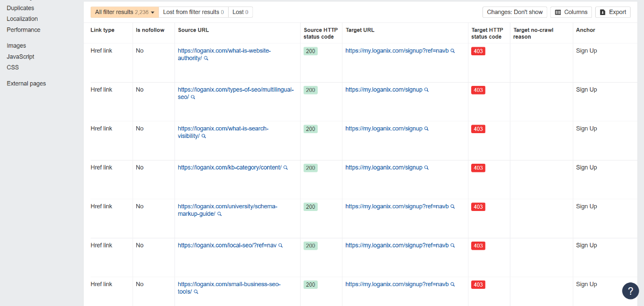Open the what-is-website-authority source URL link
Viewport: 644px width, 306px height.
coord(224,54)
